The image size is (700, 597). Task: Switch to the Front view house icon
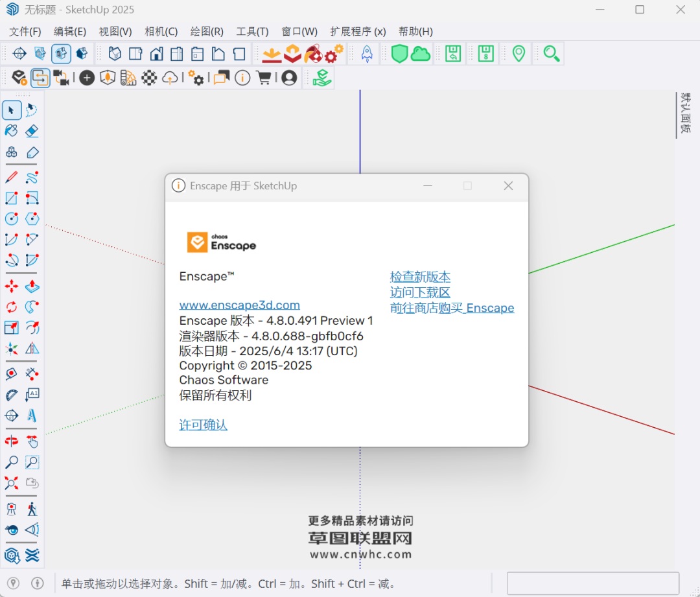[156, 54]
